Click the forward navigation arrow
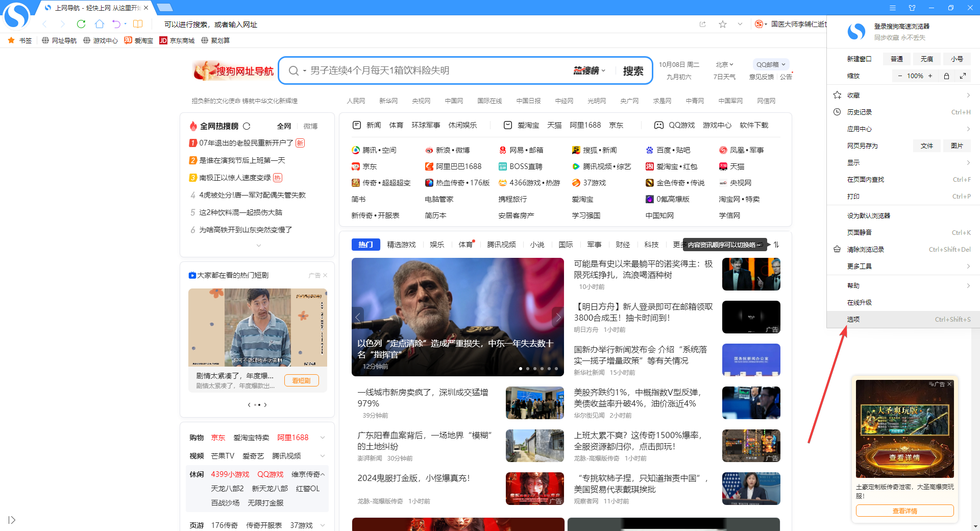 tap(62, 24)
